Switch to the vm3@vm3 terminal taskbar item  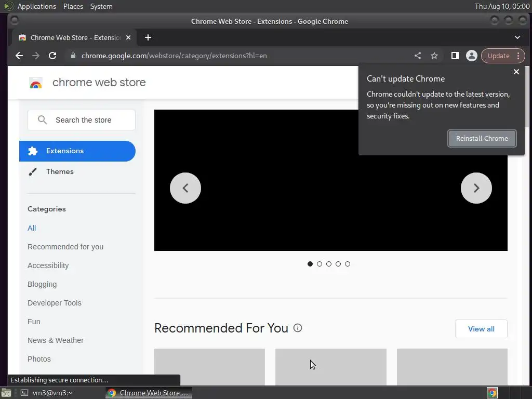point(47,393)
